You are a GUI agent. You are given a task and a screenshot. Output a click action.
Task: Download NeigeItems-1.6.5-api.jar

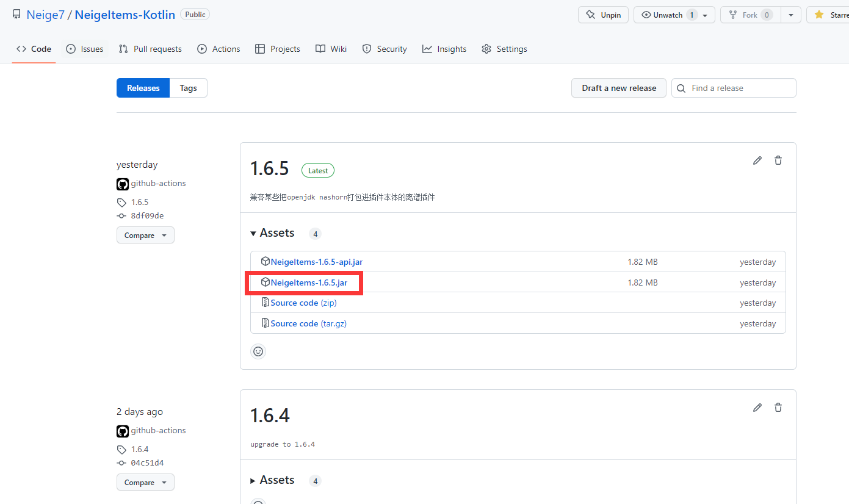pyautogui.click(x=317, y=262)
